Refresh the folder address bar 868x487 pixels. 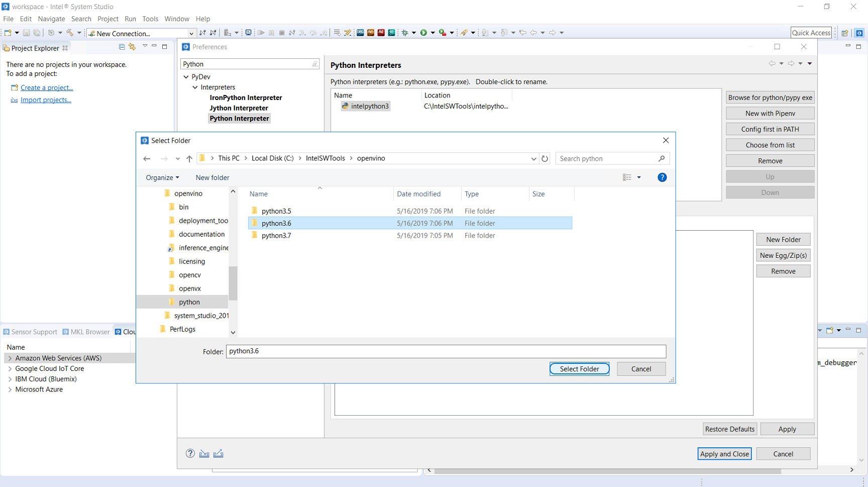tap(545, 159)
